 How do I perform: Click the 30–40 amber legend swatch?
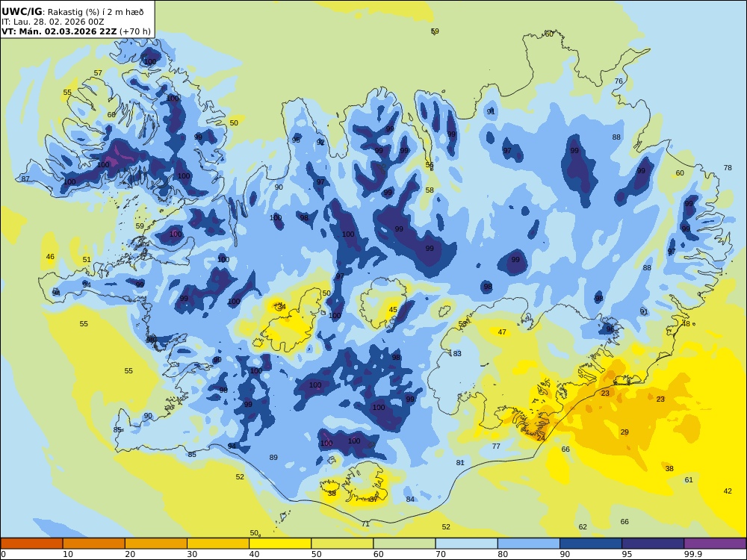(218, 544)
